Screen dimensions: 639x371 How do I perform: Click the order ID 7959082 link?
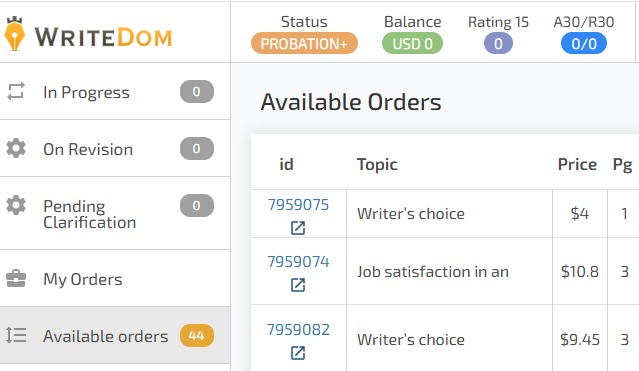click(x=298, y=329)
